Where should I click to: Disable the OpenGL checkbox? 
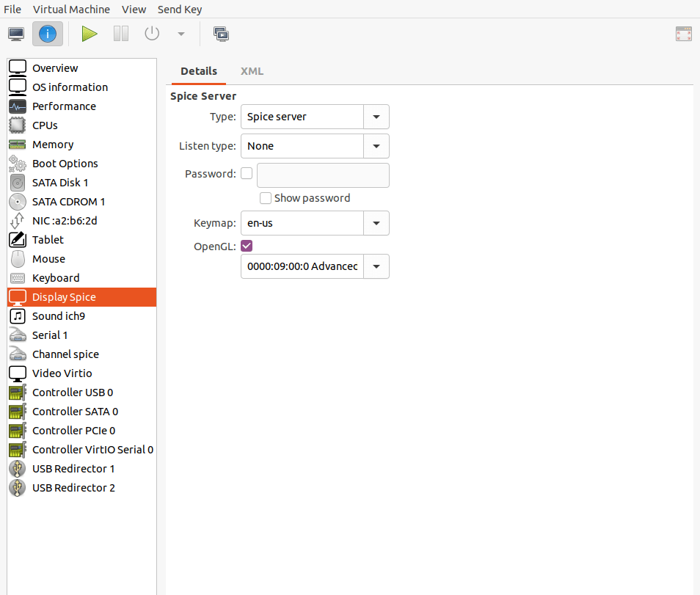click(246, 246)
